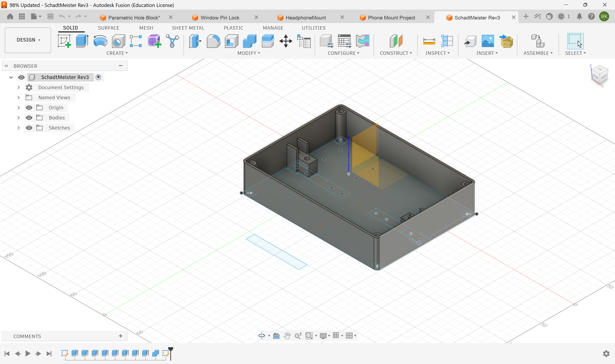Expand Document Settings in the browser
The width and height of the screenshot is (615, 364).
[x=19, y=87]
